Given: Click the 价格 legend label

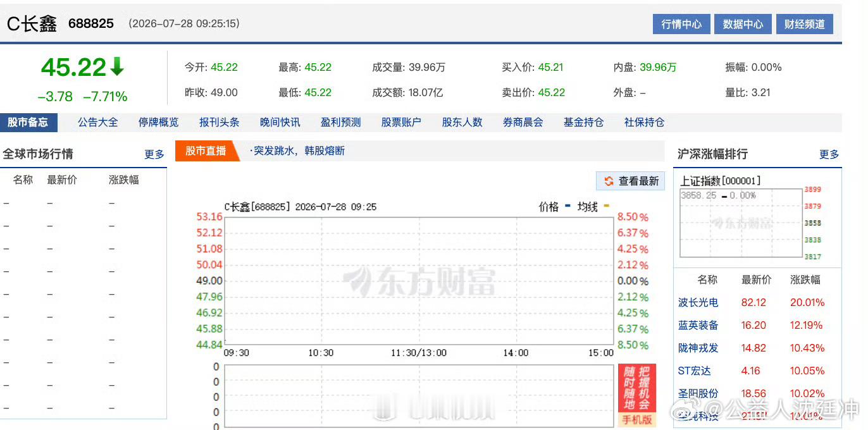Looking at the screenshot, I should pyautogui.click(x=549, y=207).
